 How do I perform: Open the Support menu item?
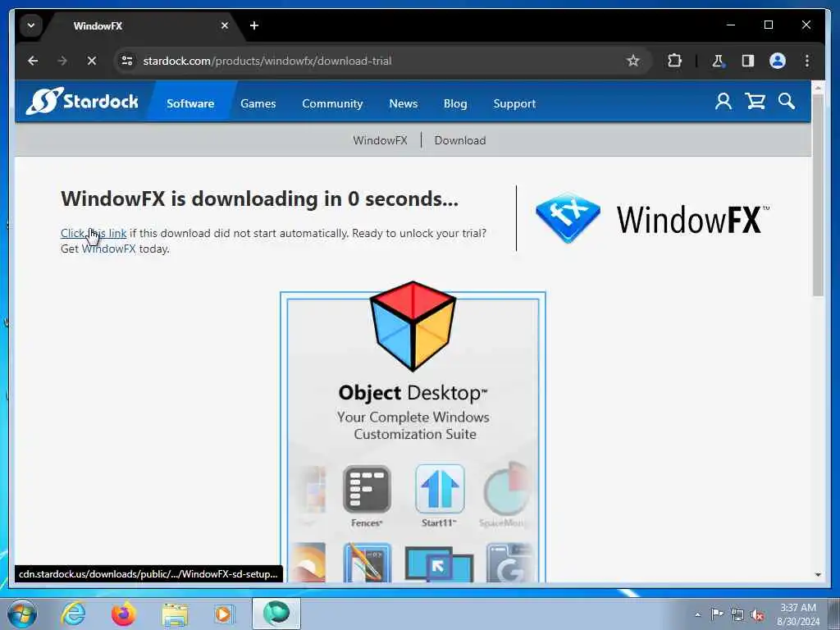(514, 103)
